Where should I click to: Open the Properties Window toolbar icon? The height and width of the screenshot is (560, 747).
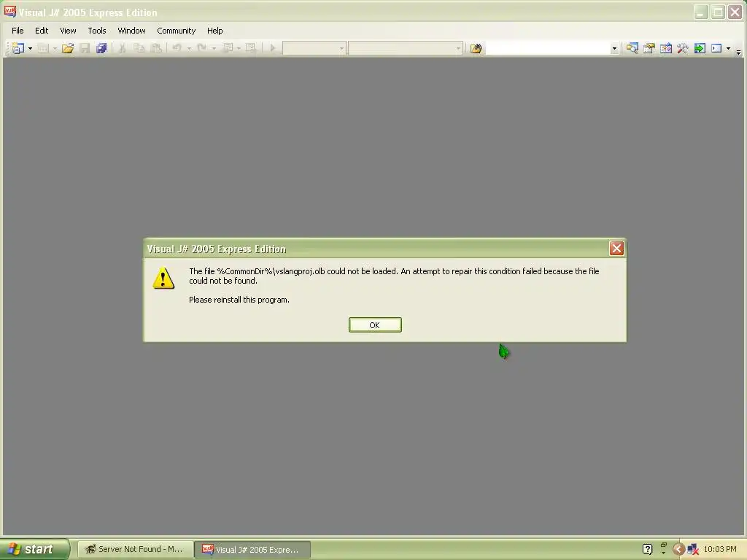click(649, 48)
